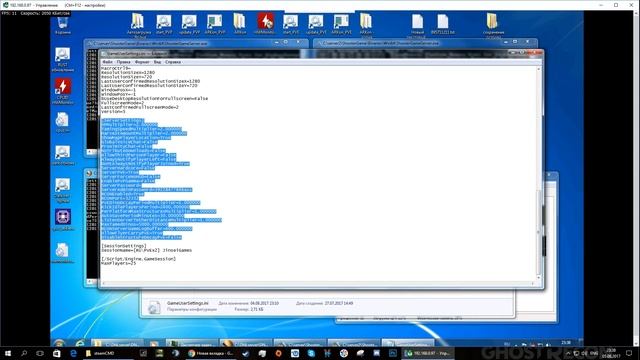
Task: Open the Формат menu in Notepad
Action: 142,62
